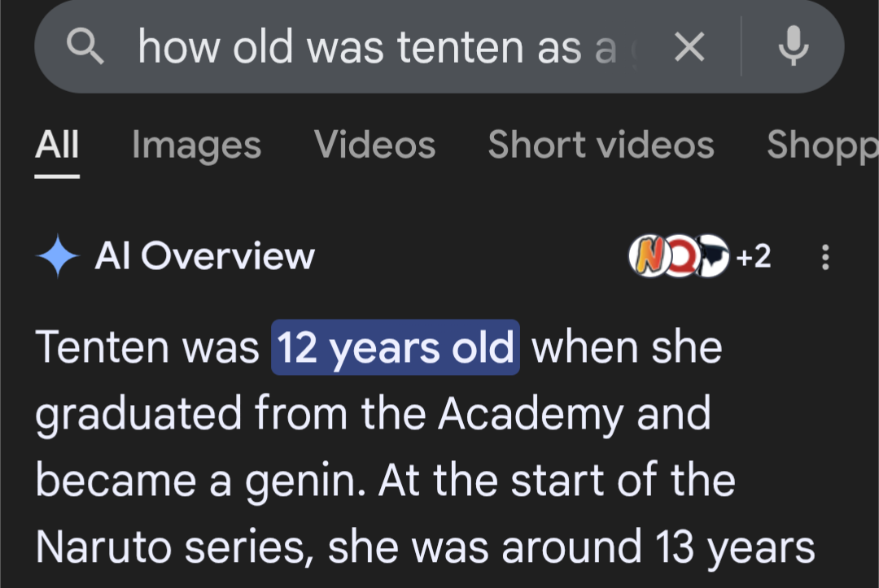
Task: Open AI Overview three-dot options menu
Action: point(825,258)
